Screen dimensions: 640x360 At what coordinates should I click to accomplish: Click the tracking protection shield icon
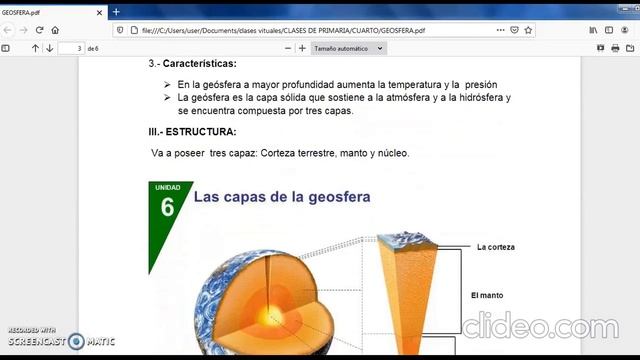coord(120,30)
